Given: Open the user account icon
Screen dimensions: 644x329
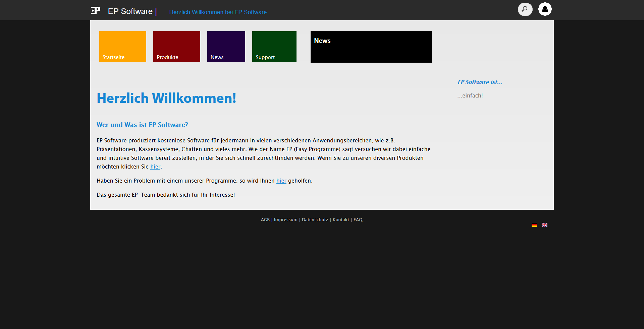Looking at the screenshot, I should coord(545,9).
